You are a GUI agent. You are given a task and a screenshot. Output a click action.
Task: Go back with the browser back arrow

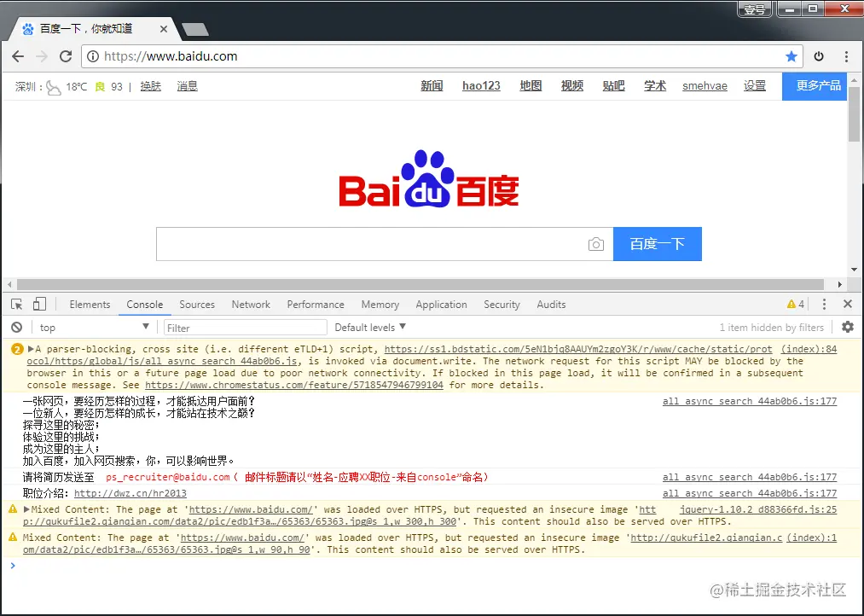click(x=18, y=56)
